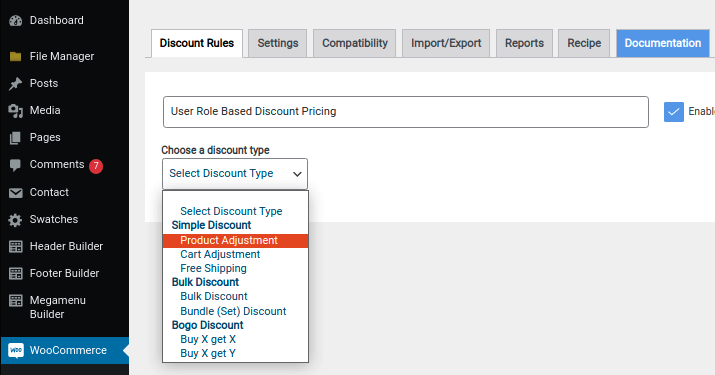Open the Compatibility tab
This screenshot has width=715, height=375.
point(355,43)
